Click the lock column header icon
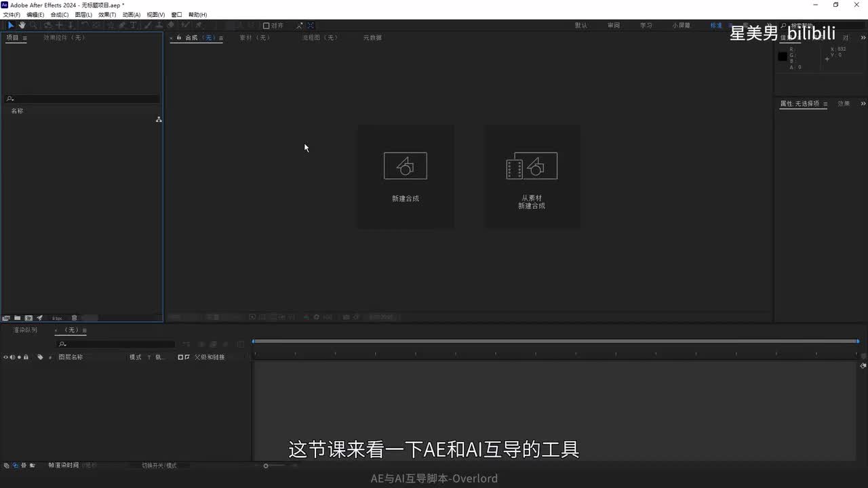This screenshot has width=868, height=488. coord(26,357)
